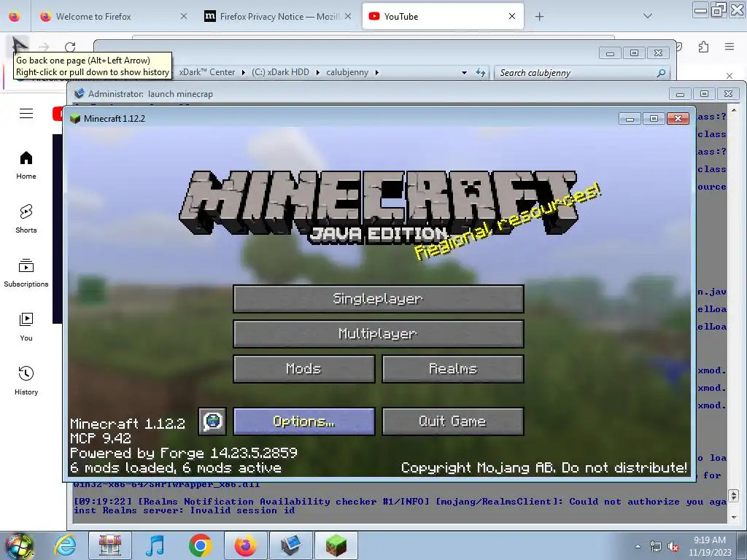Open YouTube Subscriptions in the sidebar
The image size is (747, 560).
tap(26, 273)
